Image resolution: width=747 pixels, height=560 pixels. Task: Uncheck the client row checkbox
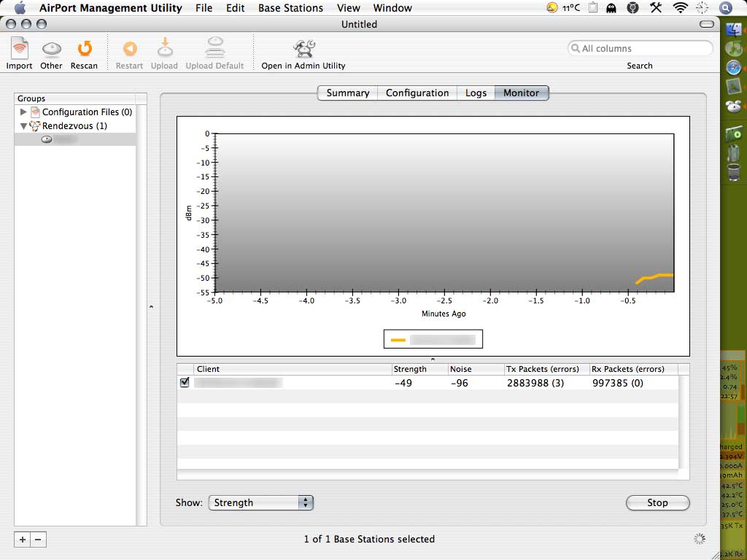[x=185, y=382]
